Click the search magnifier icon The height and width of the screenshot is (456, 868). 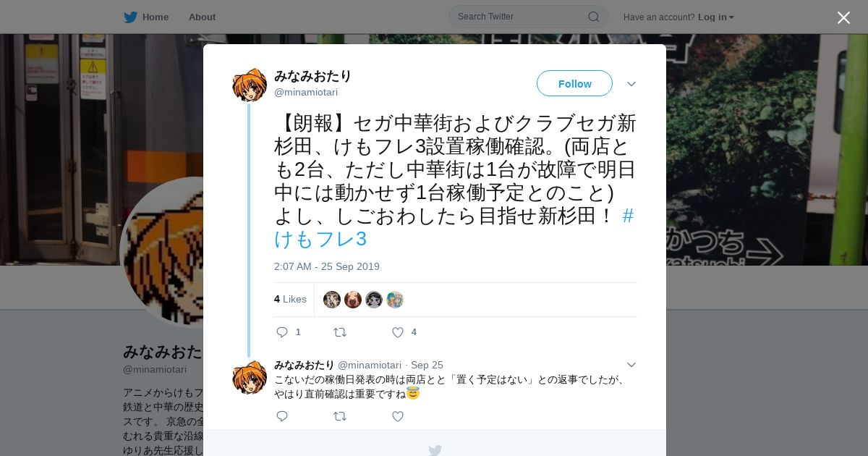[x=593, y=17]
